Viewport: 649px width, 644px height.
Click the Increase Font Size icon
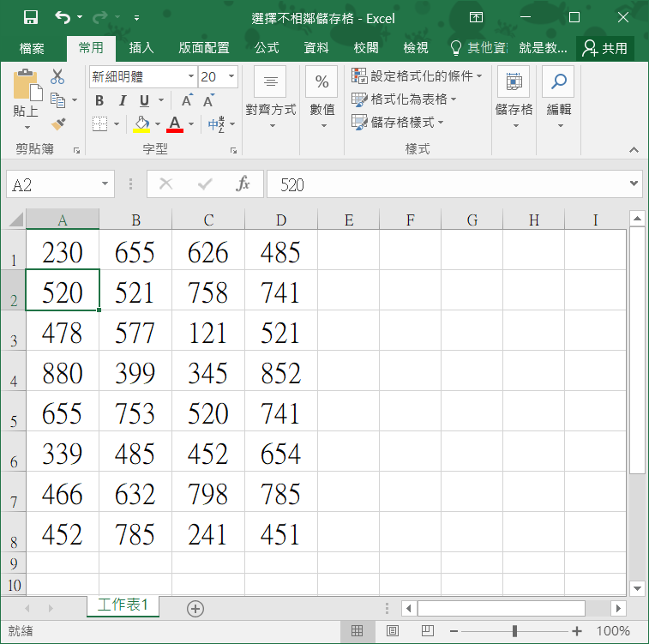click(x=187, y=100)
